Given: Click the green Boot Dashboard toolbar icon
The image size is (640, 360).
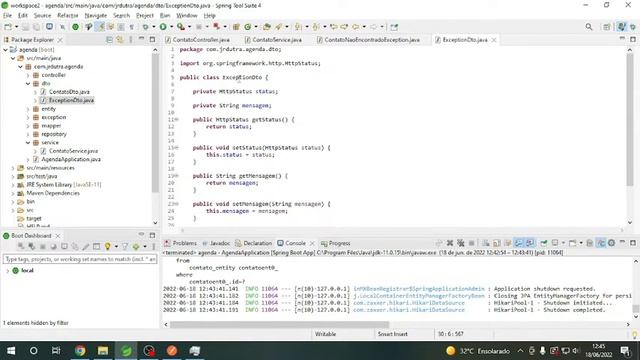Looking at the screenshot, I should pos(76,27).
